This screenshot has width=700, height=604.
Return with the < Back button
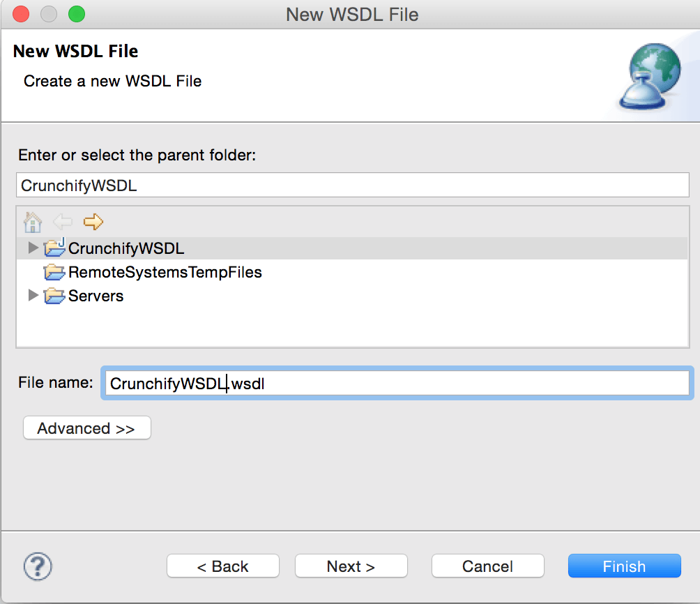(x=223, y=566)
